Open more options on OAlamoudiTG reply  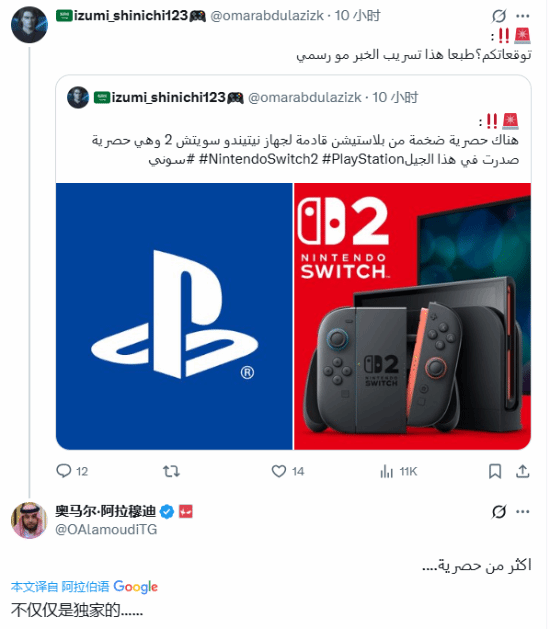(523, 511)
